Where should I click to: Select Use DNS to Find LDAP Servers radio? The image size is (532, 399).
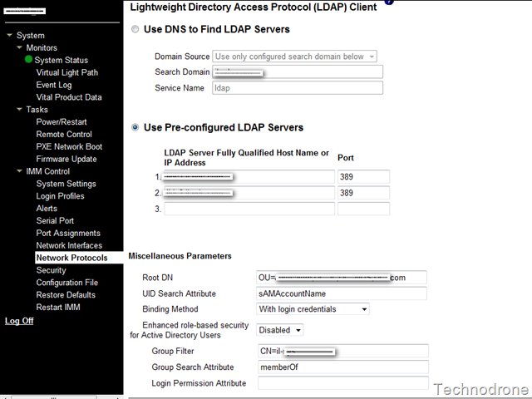(x=135, y=29)
